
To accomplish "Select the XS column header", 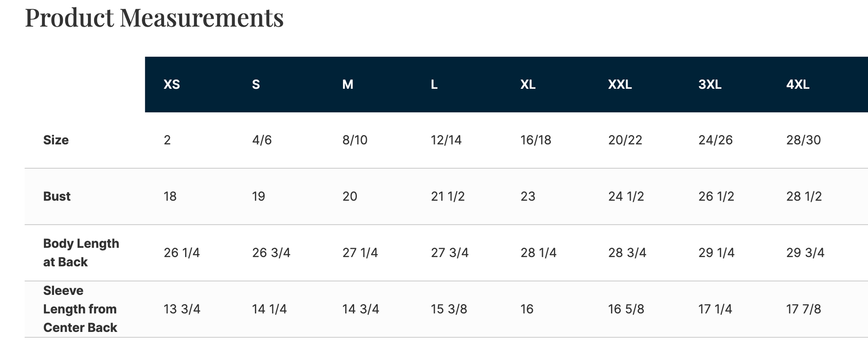I will (172, 84).
